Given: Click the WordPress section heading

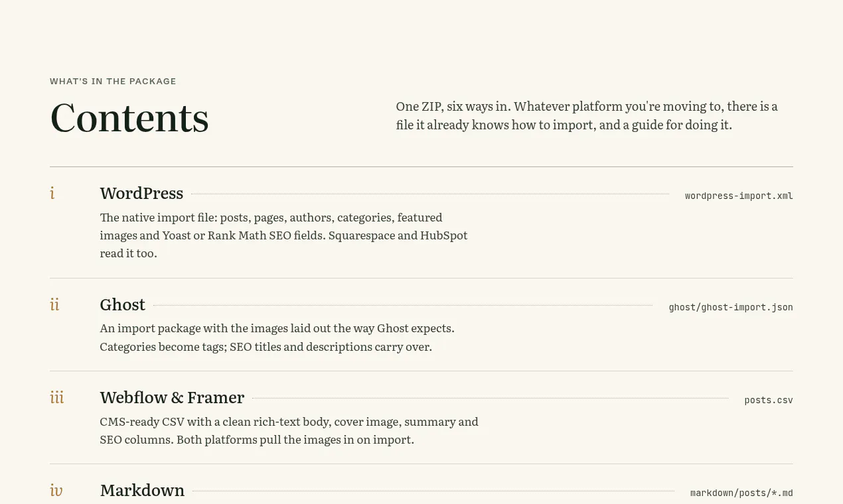Looking at the screenshot, I should click(x=141, y=193).
